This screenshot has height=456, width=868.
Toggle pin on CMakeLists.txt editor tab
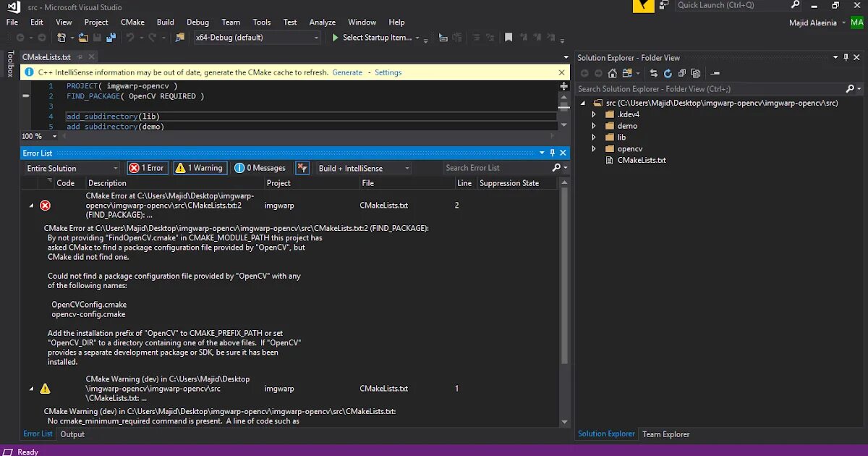pos(80,57)
